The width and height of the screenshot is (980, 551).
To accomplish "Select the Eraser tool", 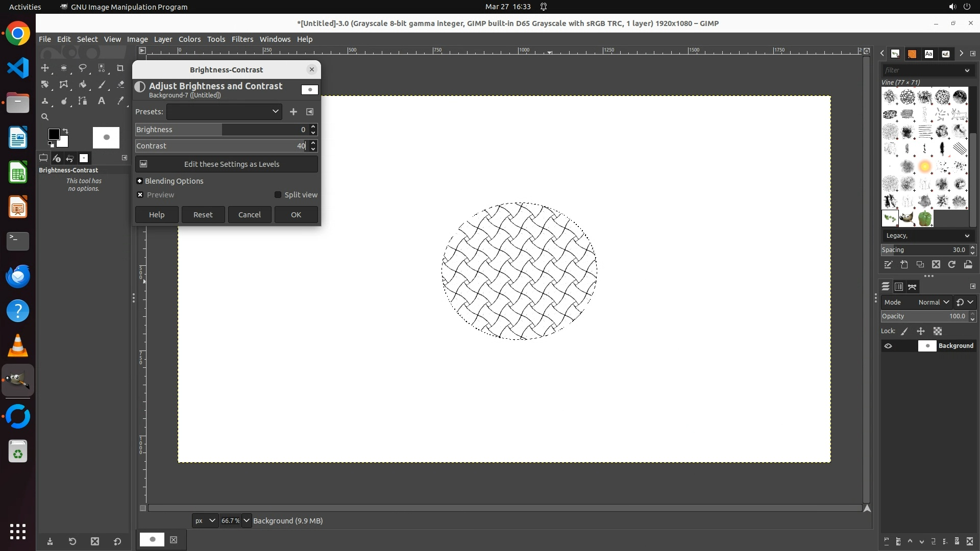I will tap(120, 85).
